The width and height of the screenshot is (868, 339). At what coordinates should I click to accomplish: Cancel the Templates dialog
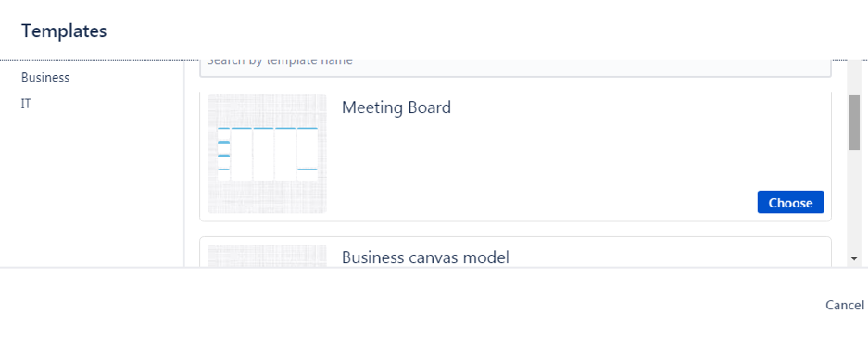click(x=844, y=306)
